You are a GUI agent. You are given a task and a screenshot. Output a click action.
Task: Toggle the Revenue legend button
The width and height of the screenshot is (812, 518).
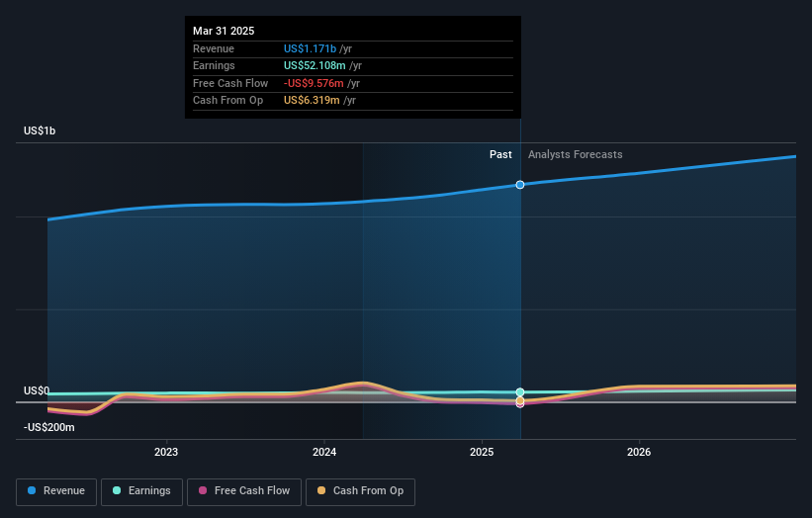pyautogui.click(x=56, y=491)
